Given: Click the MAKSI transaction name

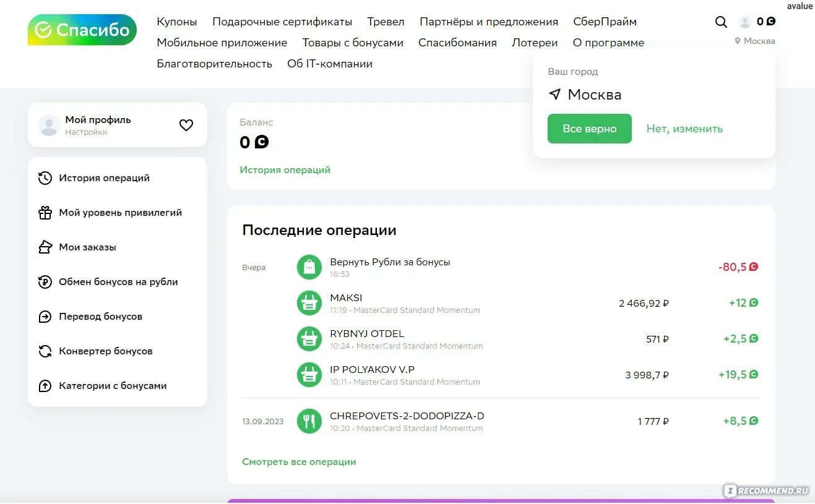Looking at the screenshot, I should tap(346, 298).
